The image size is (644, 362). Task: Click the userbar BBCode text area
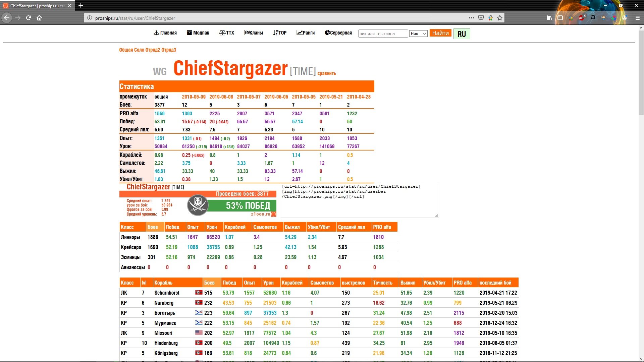pyautogui.click(x=360, y=200)
